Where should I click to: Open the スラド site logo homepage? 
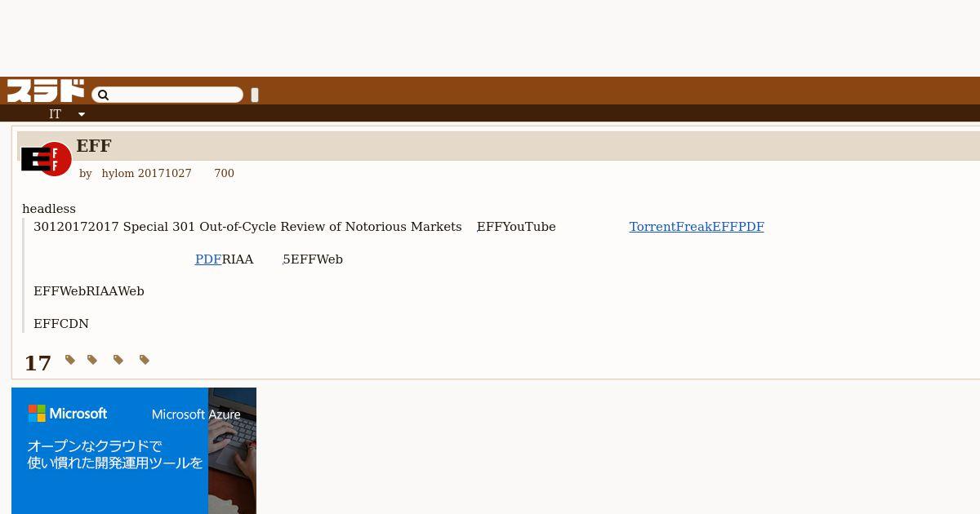[x=46, y=91]
